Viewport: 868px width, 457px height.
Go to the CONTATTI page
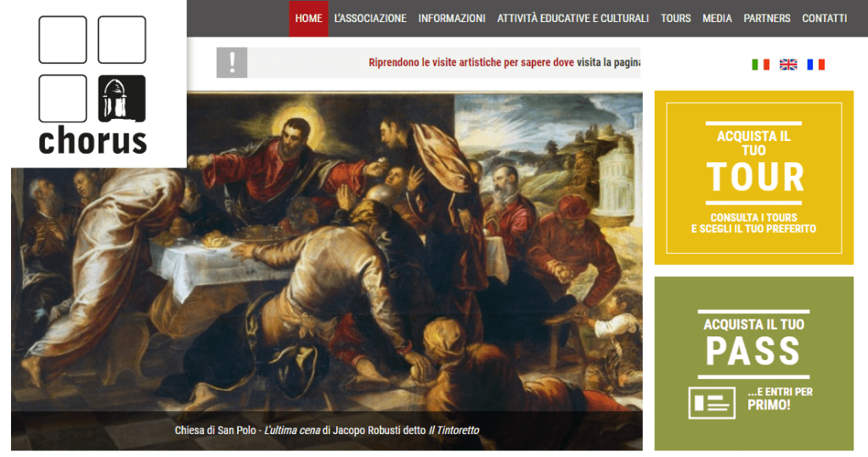point(825,19)
